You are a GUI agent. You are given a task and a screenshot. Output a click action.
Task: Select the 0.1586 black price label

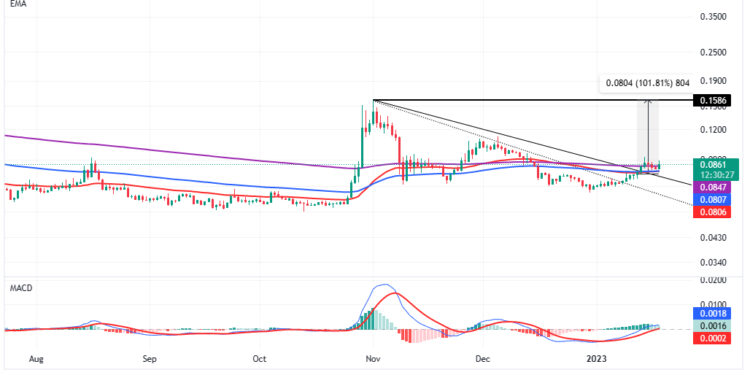point(713,100)
